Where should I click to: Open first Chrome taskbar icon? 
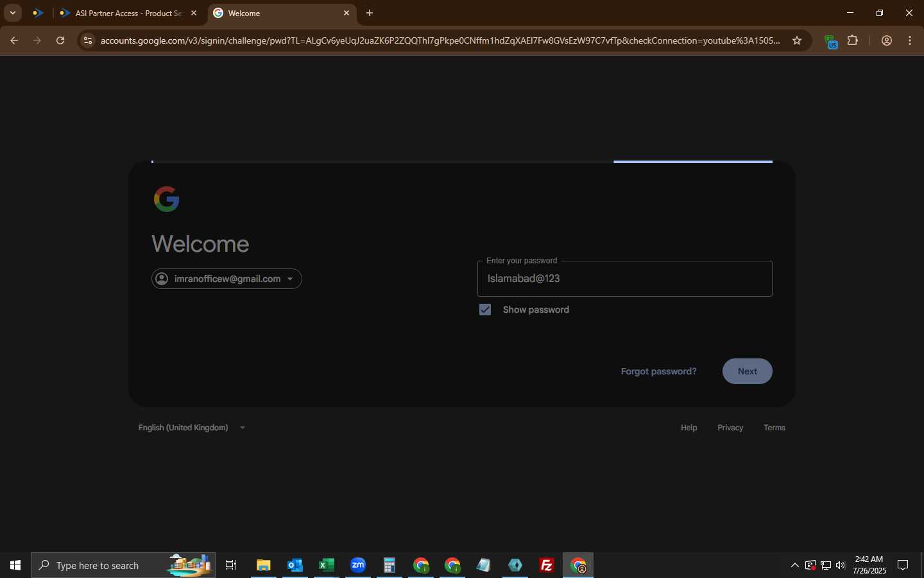421,565
